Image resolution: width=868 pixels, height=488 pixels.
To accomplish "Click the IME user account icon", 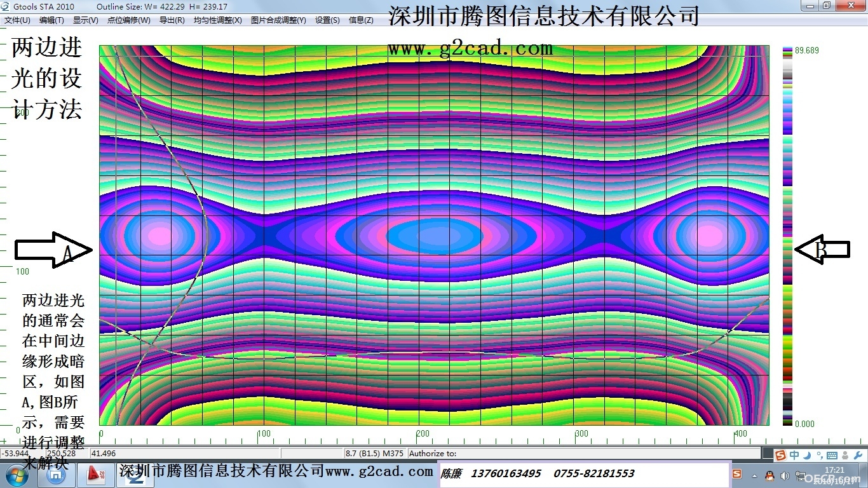I will point(845,455).
